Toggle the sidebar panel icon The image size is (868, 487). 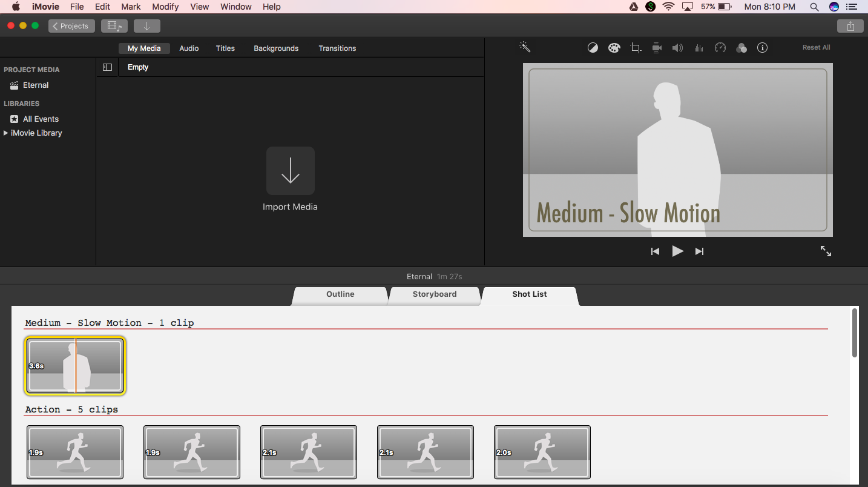pyautogui.click(x=107, y=67)
